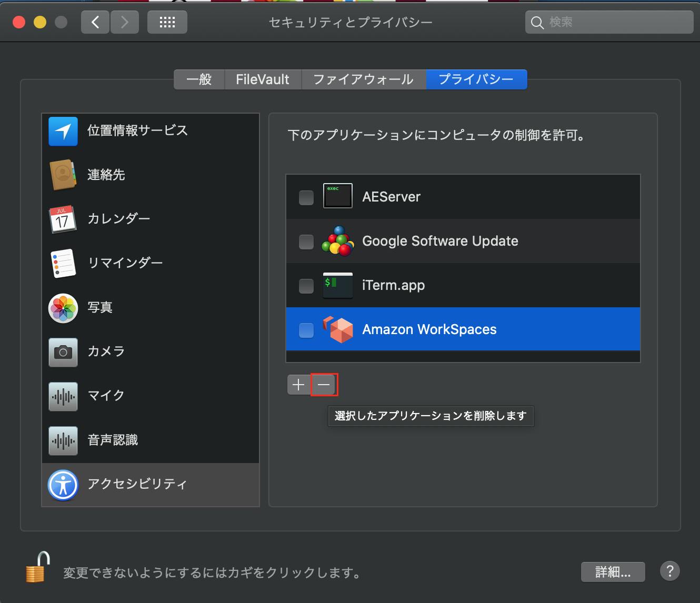Click the 詳細... button
Screen dimensions: 700x603
click(613, 571)
